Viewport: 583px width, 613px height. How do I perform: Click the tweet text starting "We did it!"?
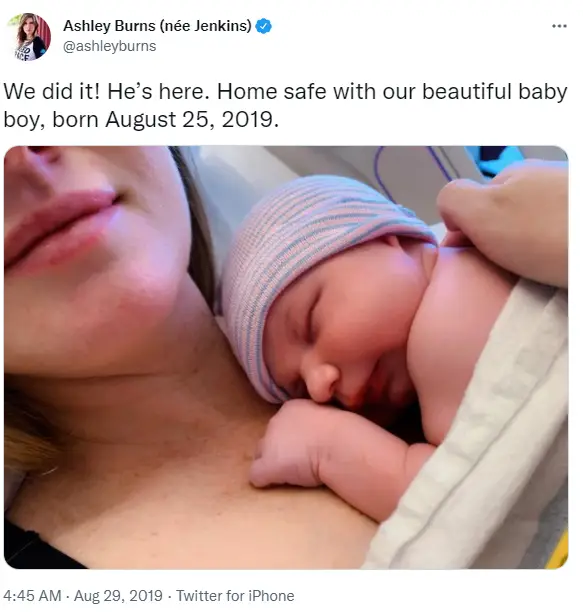(x=285, y=105)
